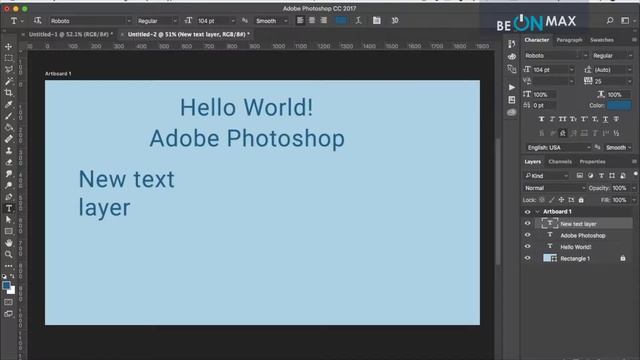
Task: Enable Underline in Character panel
Action: coord(605,119)
